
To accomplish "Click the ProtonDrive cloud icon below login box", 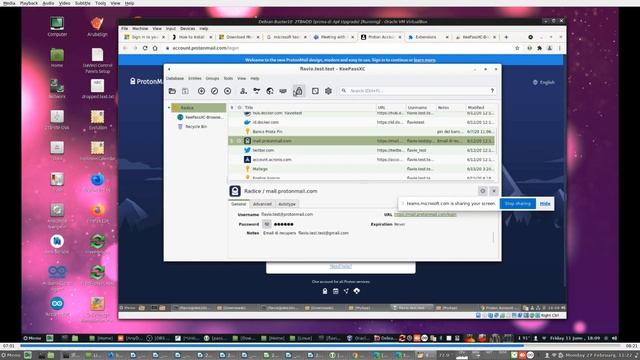I will point(357,291).
